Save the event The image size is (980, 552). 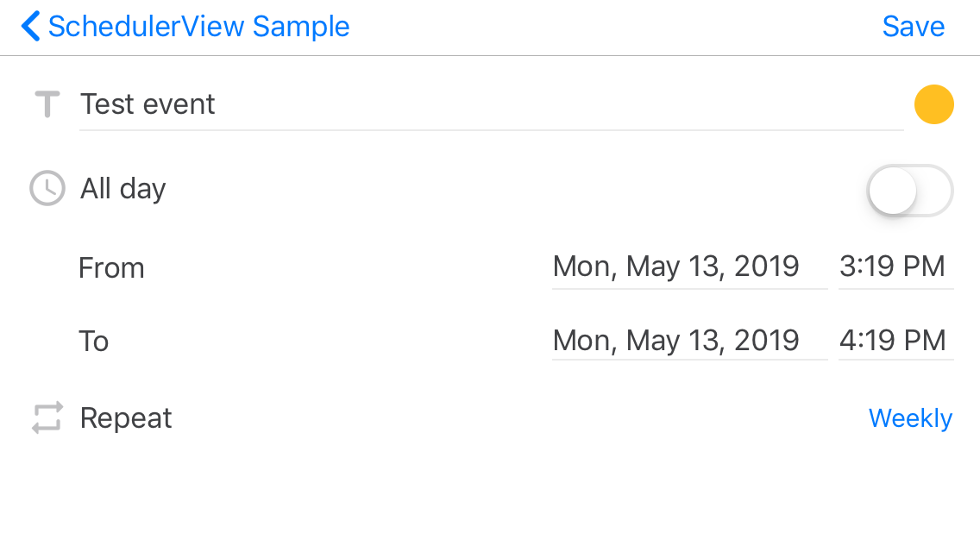pyautogui.click(x=913, y=26)
